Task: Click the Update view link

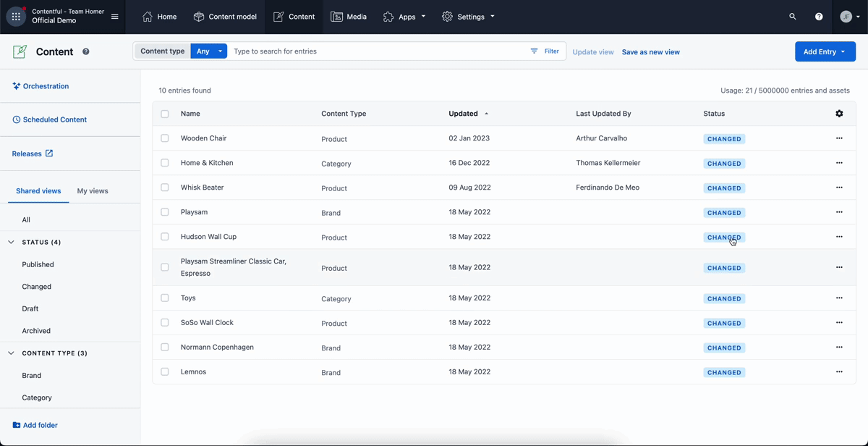Action: point(593,52)
